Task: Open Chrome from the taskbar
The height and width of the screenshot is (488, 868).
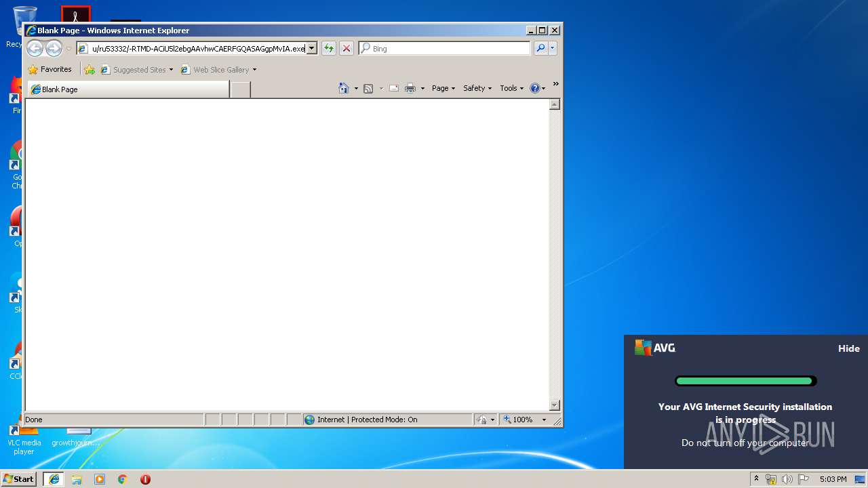Action: coord(123,479)
